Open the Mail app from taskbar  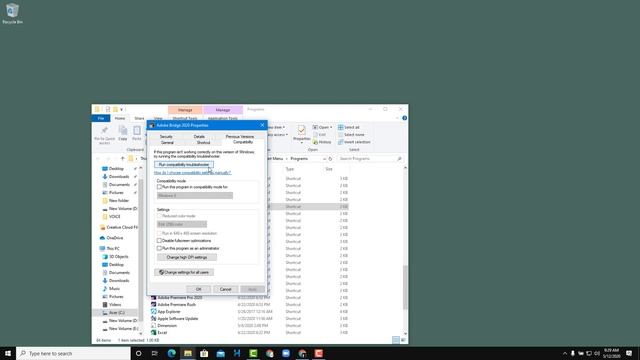[220, 353]
